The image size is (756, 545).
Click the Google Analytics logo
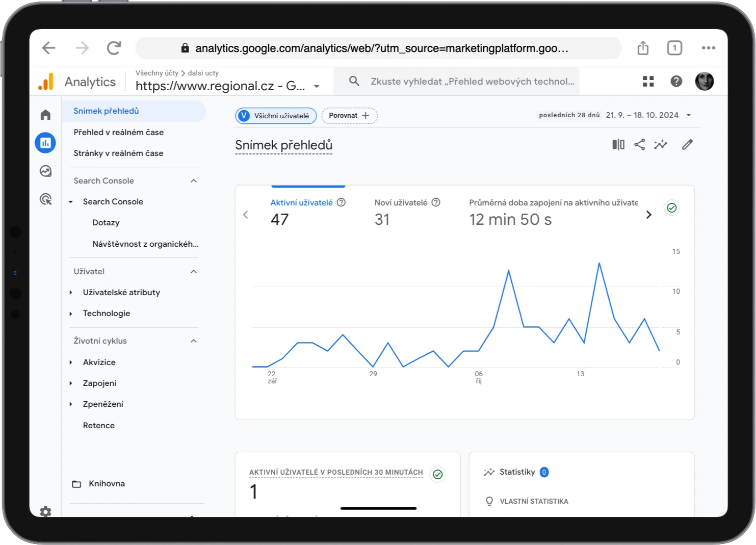(x=46, y=82)
